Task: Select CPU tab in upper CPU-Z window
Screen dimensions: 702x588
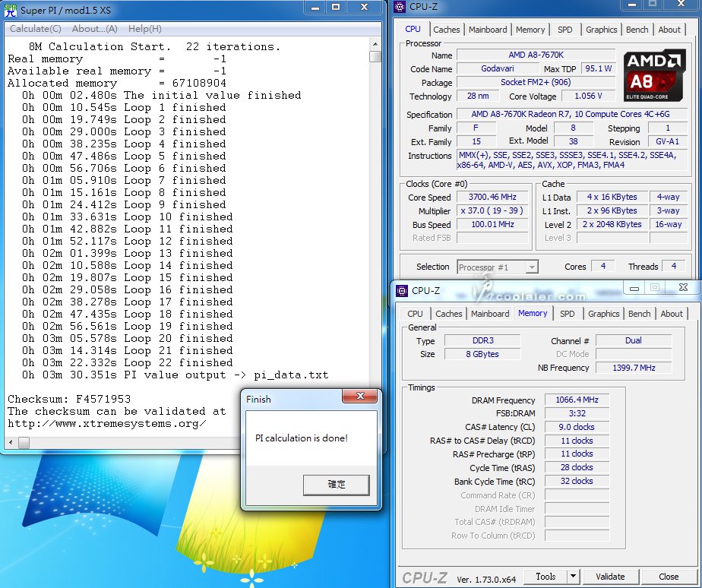Action: 413,29
